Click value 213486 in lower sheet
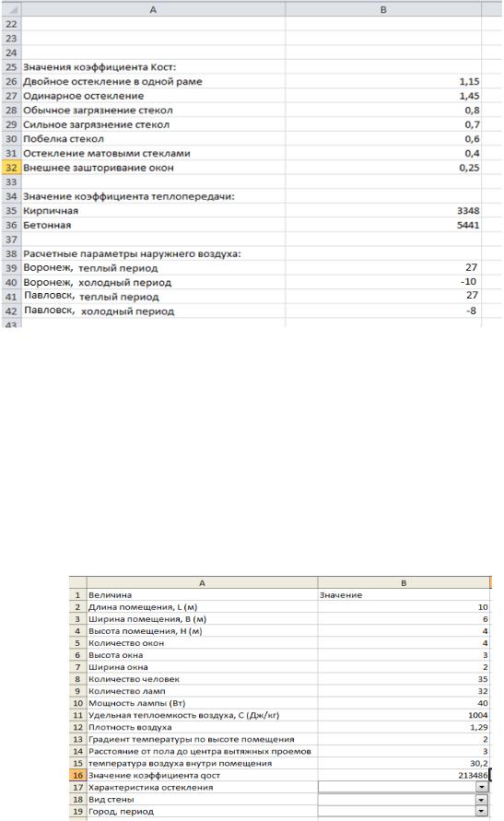 point(473,776)
